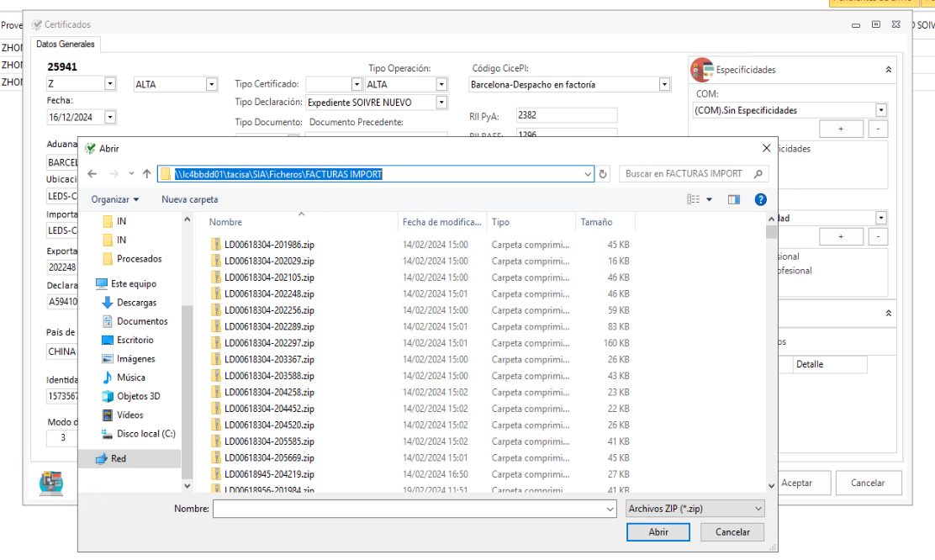
Task: Click the Nombre filename input field
Action: click(414, 509)
